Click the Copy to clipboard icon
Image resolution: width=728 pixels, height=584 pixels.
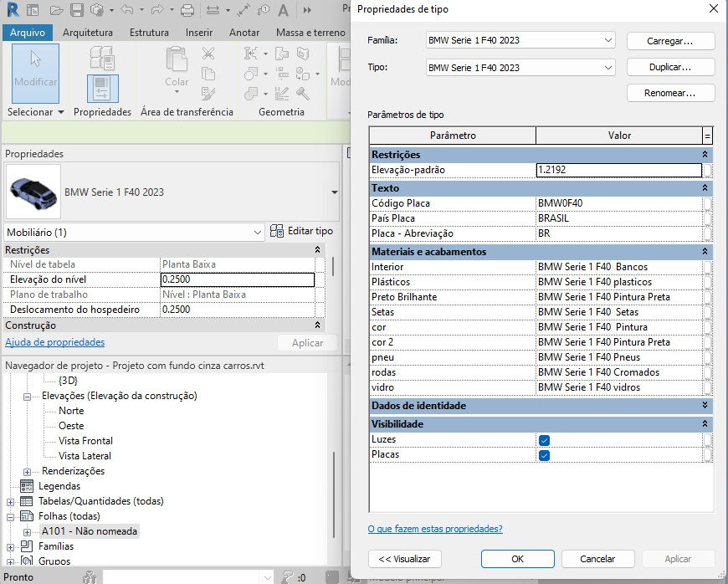pos(208,74)
